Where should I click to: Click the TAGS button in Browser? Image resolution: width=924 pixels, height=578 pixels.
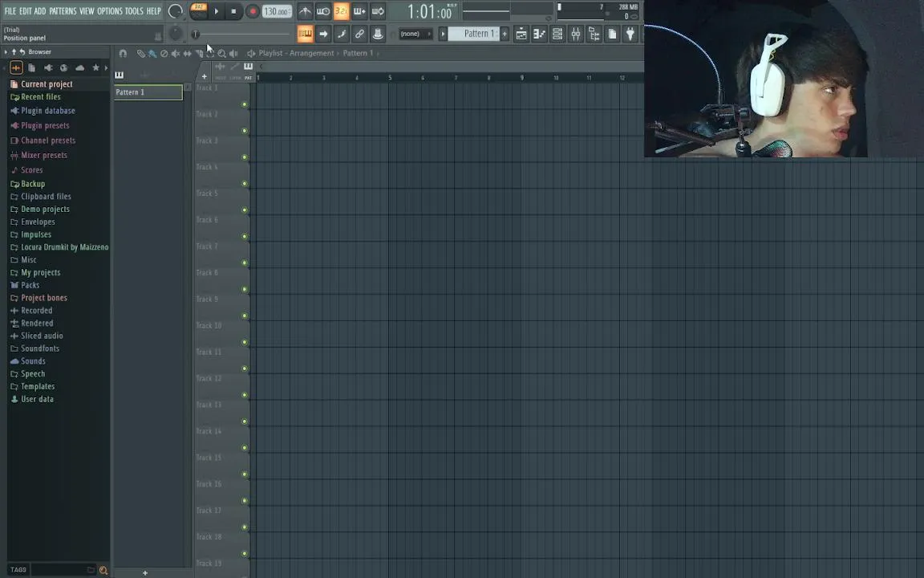pyautogui.click(x=18, y=570)
